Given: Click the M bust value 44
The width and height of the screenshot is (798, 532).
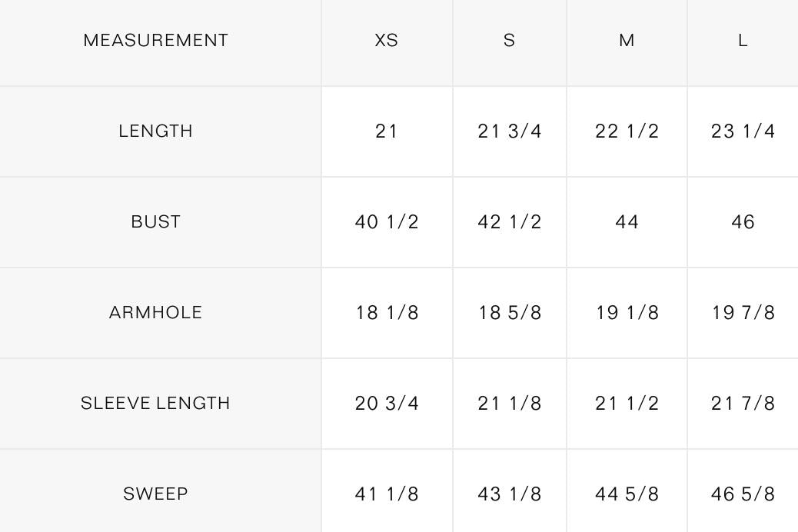Looking at the screenshot, I should [x=627, y=222].
